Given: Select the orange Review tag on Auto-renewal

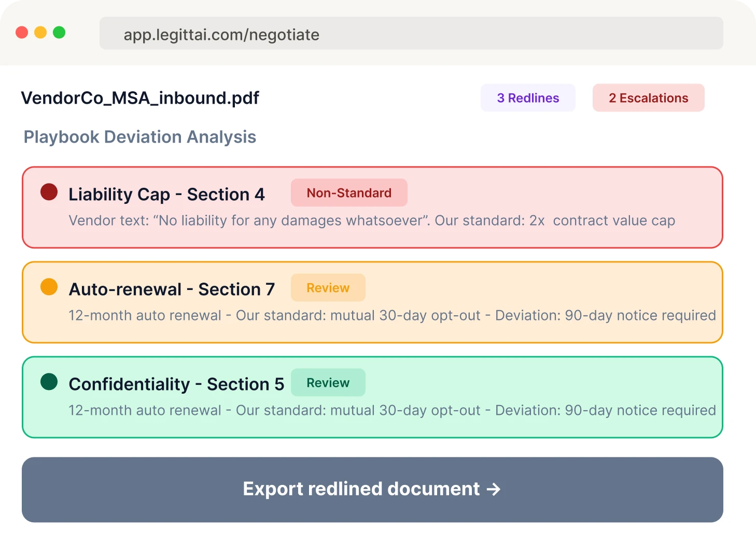Looking at the screenshot, I should [328, 288].
